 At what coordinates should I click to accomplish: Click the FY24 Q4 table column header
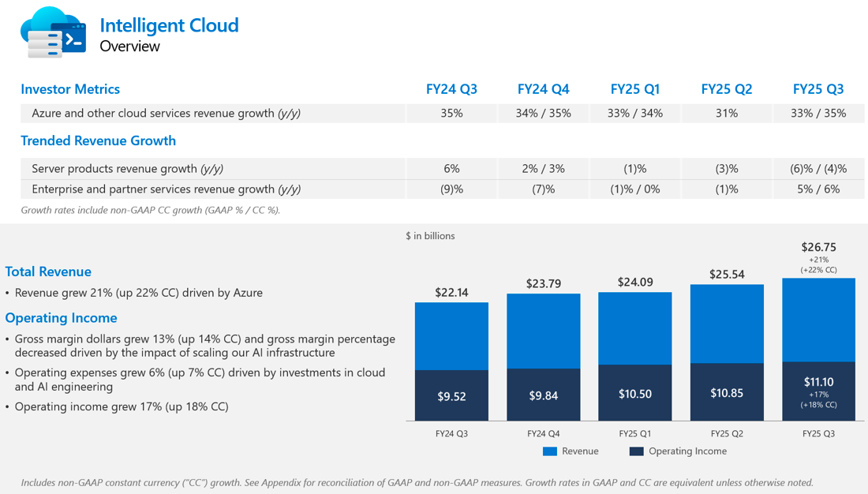click(543, 89)
